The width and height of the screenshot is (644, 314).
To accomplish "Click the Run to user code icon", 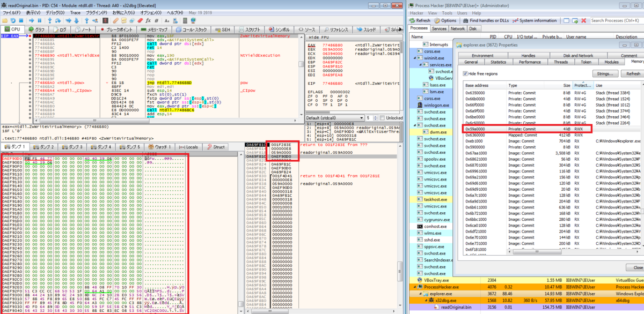I will [95, 20].
